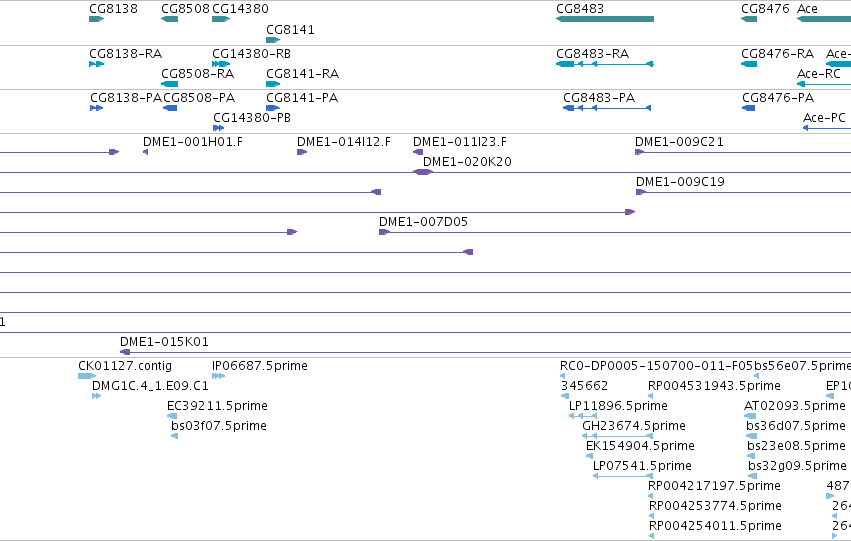Select the EC39211.5prime EST
Image resolution: width=851 pixels, height=541 pixels.
tap(172, 416)
